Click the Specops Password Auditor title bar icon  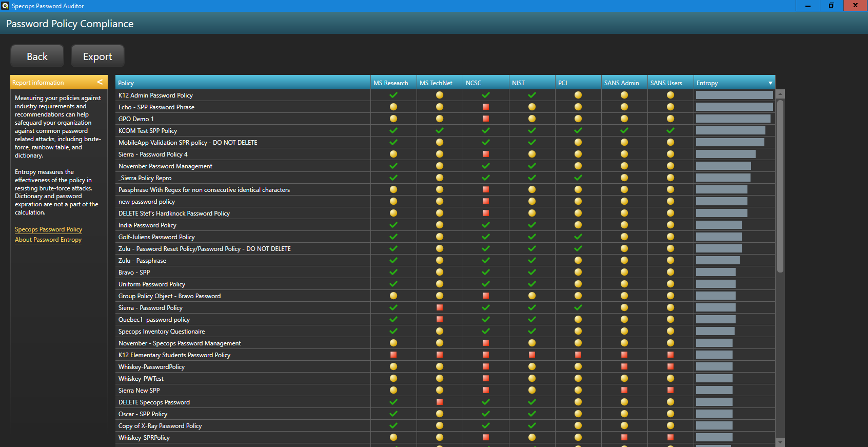[x=5, y=6]
